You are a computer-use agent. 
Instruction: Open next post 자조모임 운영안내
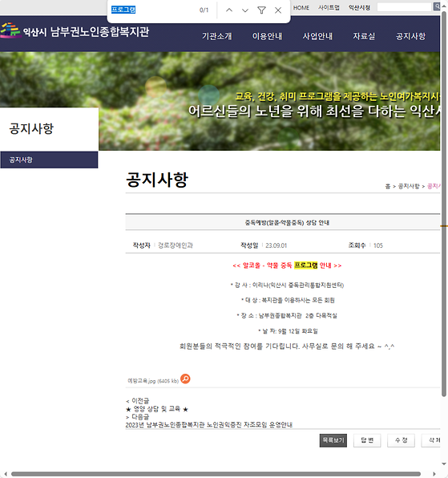click(209, 424)
